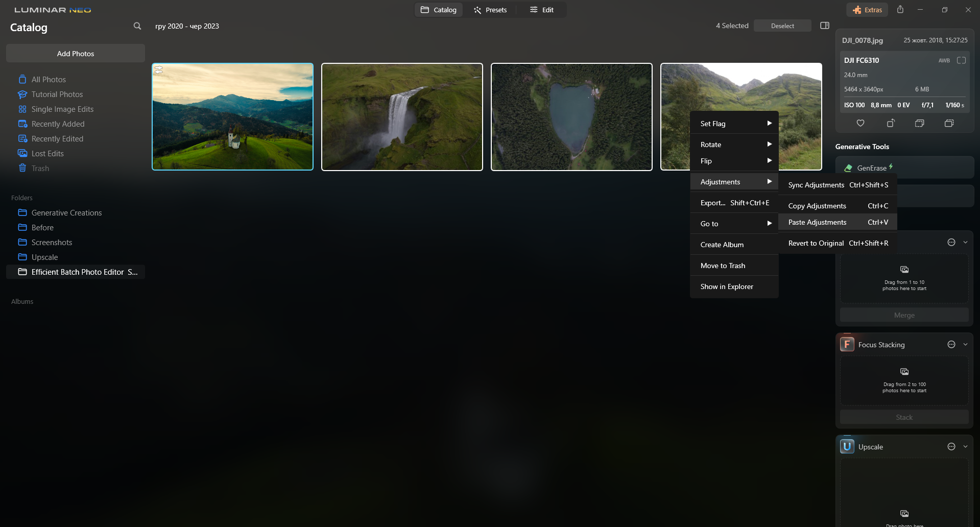Switch to the Presets tab

(x=490, y=10)
